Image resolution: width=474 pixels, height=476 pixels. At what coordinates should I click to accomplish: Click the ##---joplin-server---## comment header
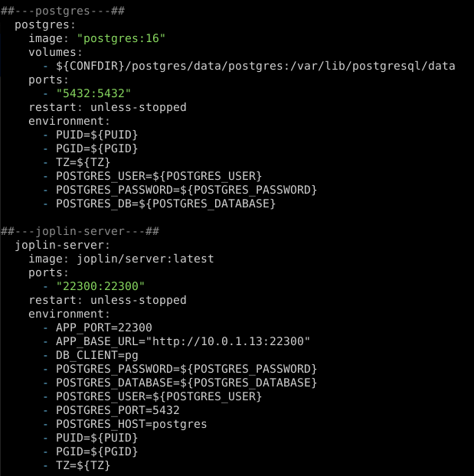[x=83, y=231]
